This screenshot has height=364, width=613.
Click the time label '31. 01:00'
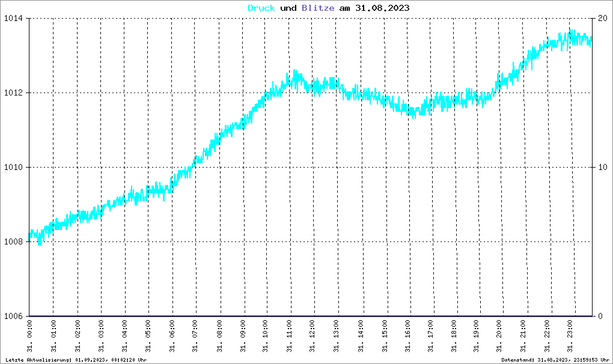pos(53,336)
